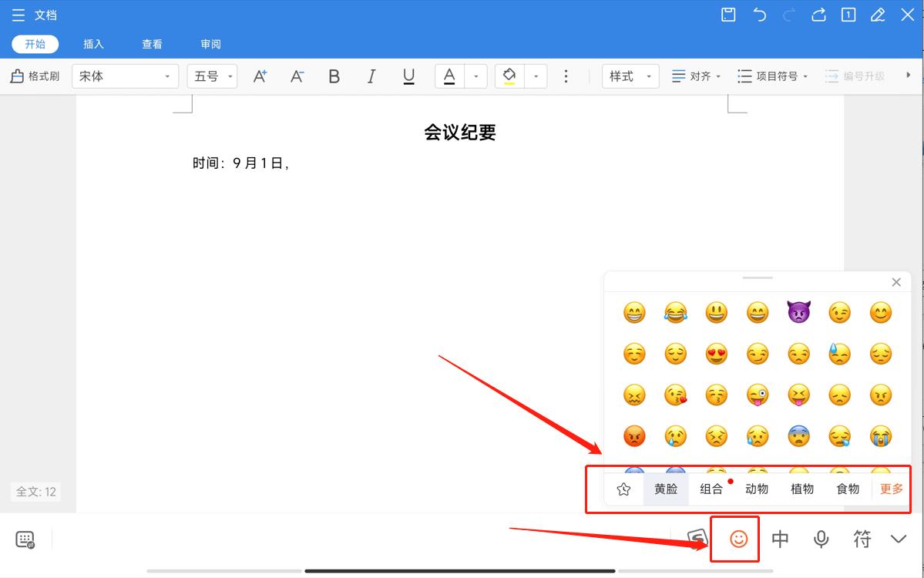
Task: Open the share options
Action: pos(818,15)
